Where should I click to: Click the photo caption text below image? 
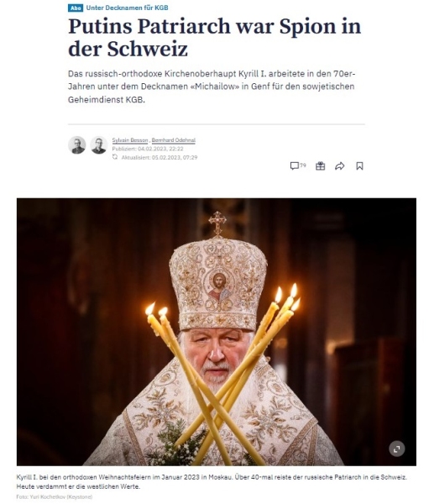pyautogui.click(x=212, y=481)
